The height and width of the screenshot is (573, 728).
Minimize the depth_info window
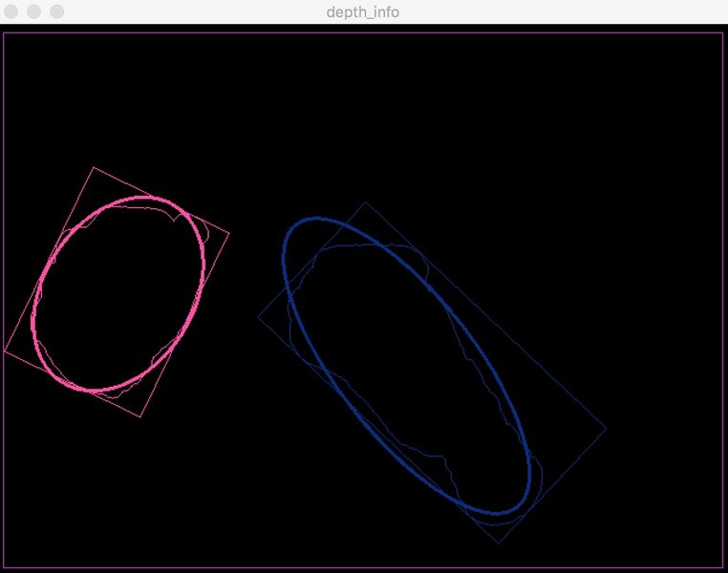click(33, 11)
